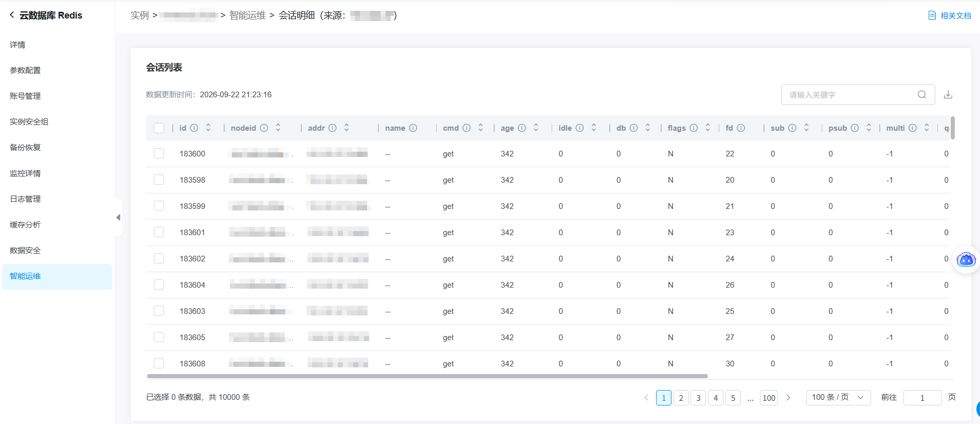The height and width of the screenshot is (424, 980).
Task: Toggle the select-all header checkbox
Action: (x=159, y=128)
